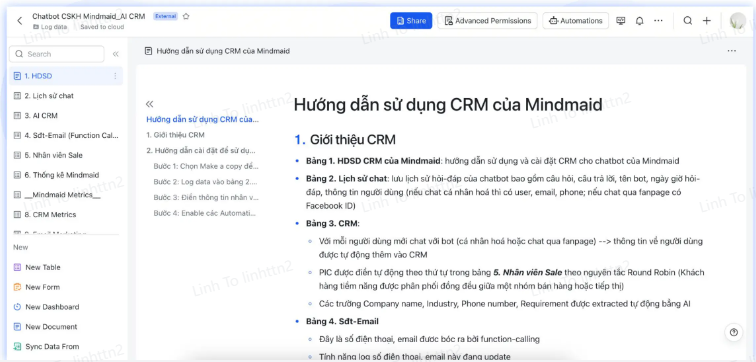Click the main title Hướng dẫn sử dụng CRM của Mindmaid
756x362 pixels.
click(448, 105)
